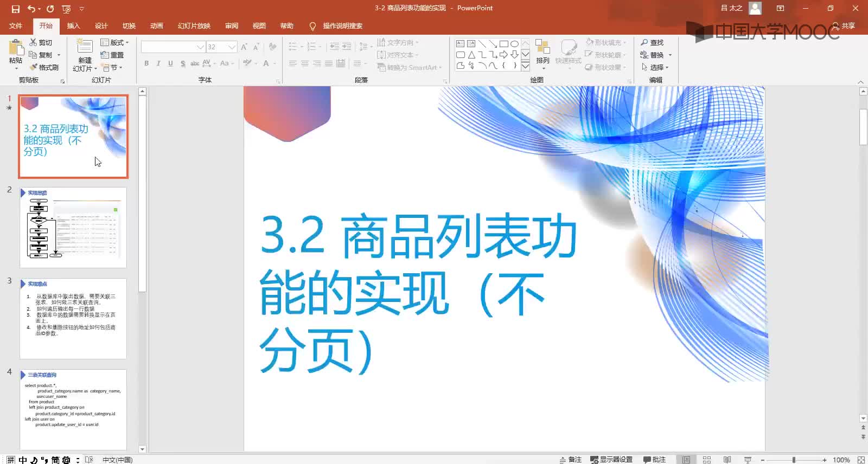The height and width of the screenshot is (464, 868).
Task: Switch to the Transitions (切换) tab
Action: coord(129,25)
